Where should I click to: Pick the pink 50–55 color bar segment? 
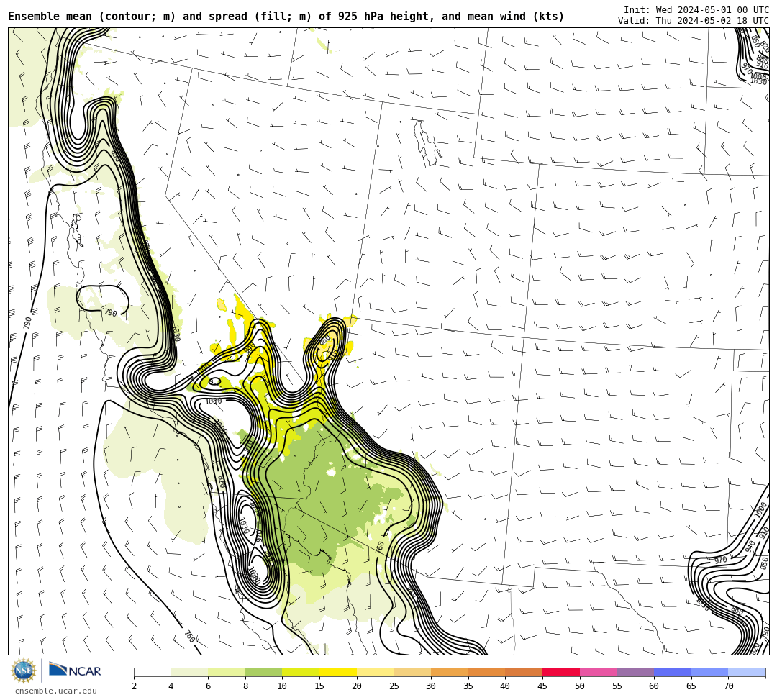coord(598,672)
